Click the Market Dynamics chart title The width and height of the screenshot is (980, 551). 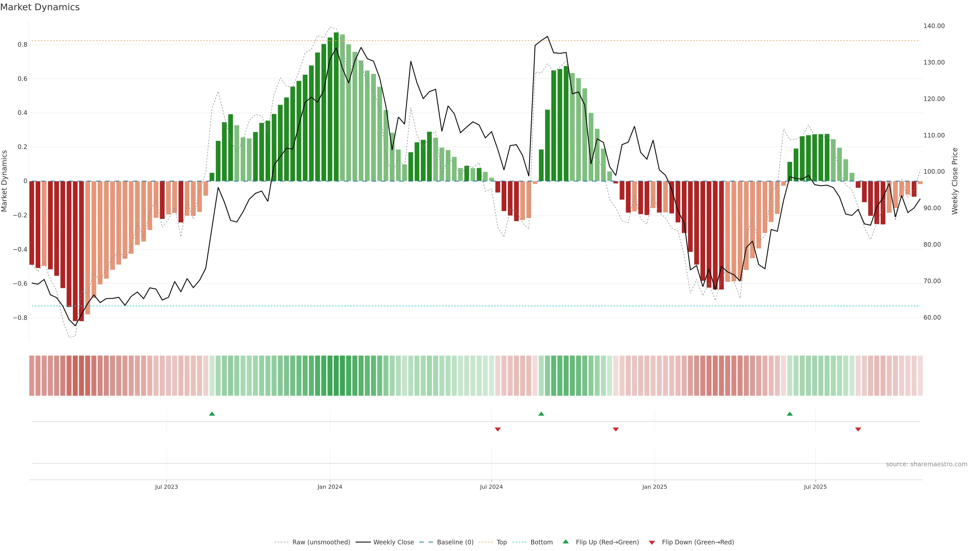40,7
